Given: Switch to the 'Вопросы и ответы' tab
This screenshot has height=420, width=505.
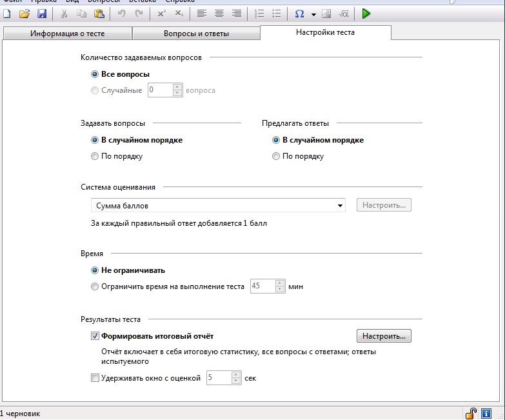Looking at the screenshot, I should point(196,34).
